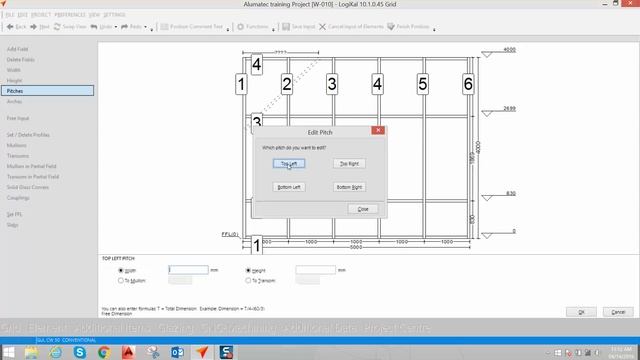640x360 pixels.
Task: Expand the Redo history dropdown arrow
Action: point(145,27)
